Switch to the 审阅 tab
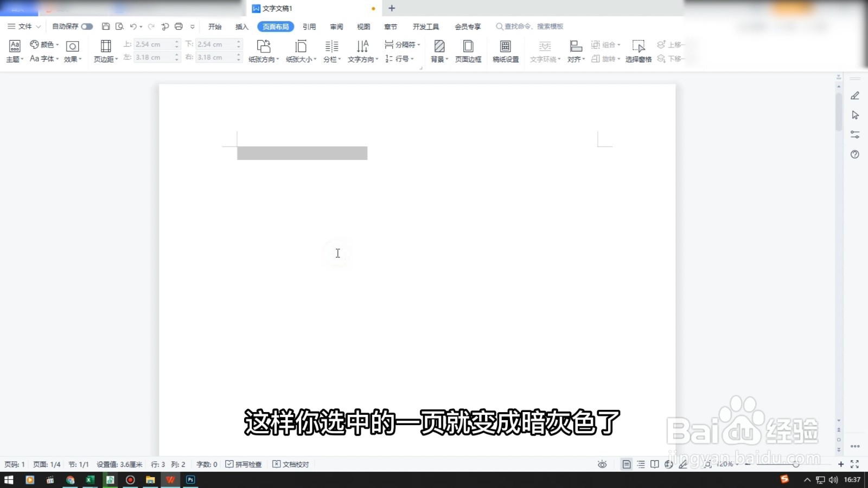Viewport: 868px width, 488px height. point(336,27)
